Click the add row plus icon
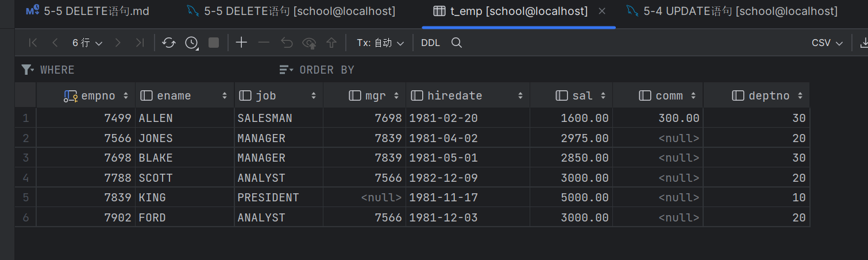Image resolution: width=868 pixels, height=260 pixels. (x=241, y=43)
